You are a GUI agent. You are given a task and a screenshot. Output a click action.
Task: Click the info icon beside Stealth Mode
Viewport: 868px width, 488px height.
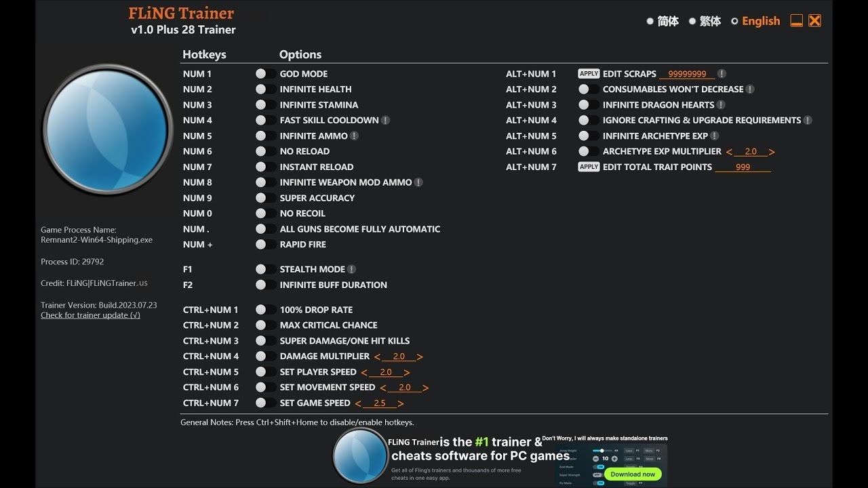(351, 269)
